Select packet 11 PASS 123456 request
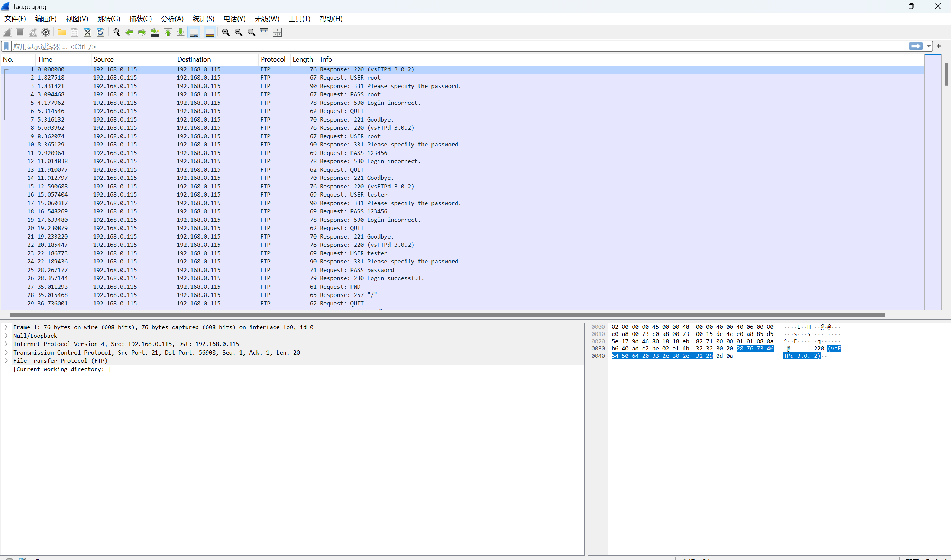The image size is (951, 560). click(x=462, y=153)
